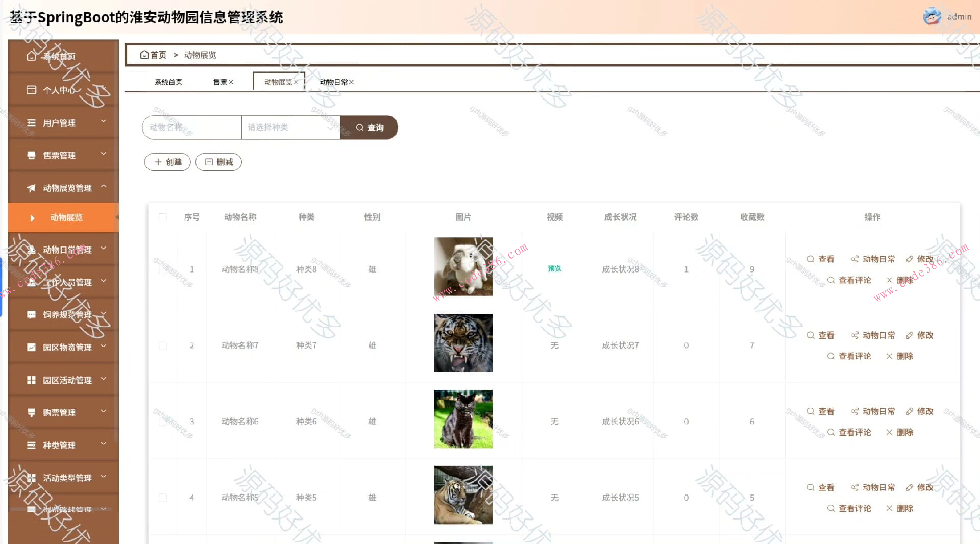Screen dimensions: 980x544
Task: Click the 创建 button
Action: 167,162
